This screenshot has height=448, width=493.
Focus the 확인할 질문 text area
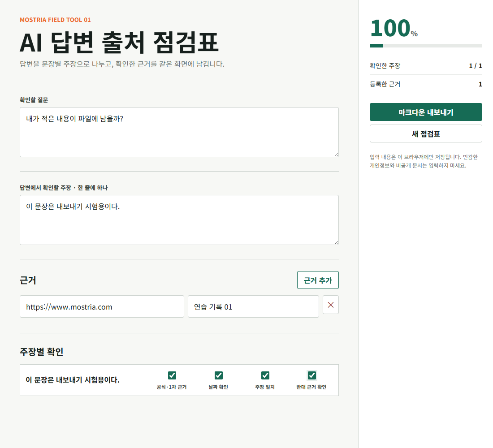coord(179,132)
